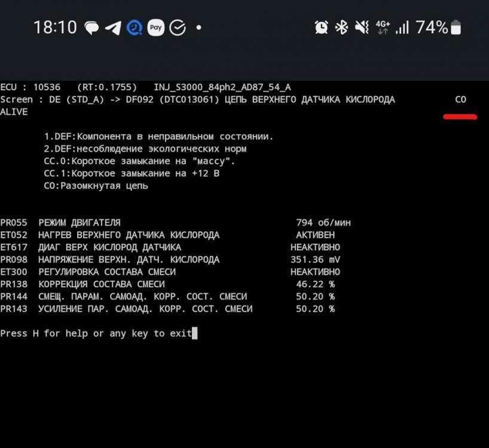
Task: Tap the 18:10 clock
Action: coord(55,27)
